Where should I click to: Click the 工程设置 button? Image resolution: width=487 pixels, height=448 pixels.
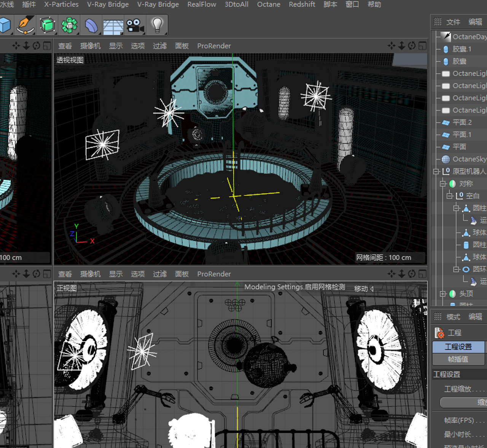(458, 347)
